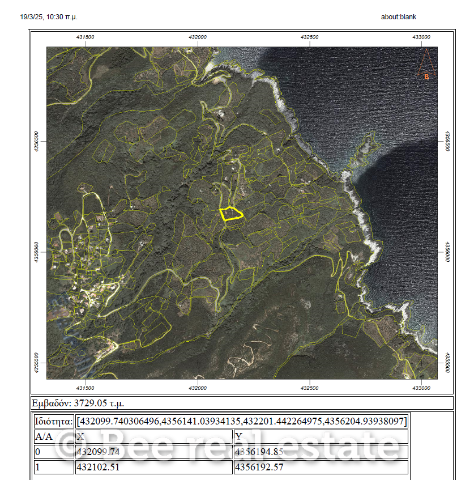Click the X column header
The width and height of the screenshot is (457, 480).
(x=153, y=436)
